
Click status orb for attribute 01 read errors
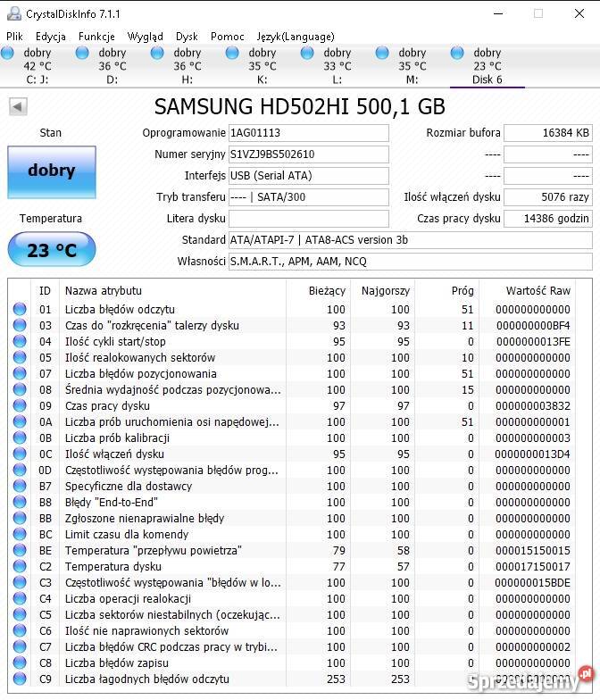(20, 309)
